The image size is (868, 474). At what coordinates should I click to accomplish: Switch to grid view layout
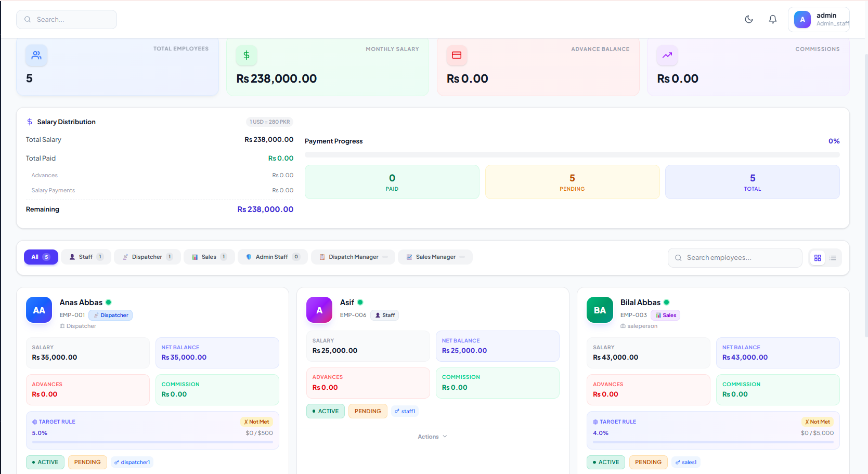pyautogui.click(x=818, y=258)
